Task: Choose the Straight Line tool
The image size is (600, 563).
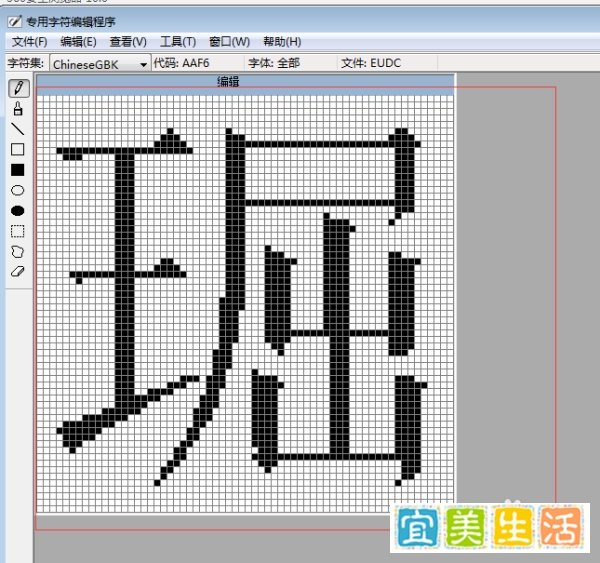Action: click(18, 129)
